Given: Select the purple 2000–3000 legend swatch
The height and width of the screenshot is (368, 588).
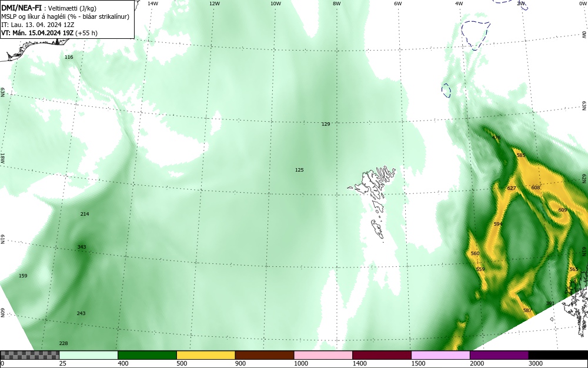Looking at the screenshot, I should pos(499,355).
